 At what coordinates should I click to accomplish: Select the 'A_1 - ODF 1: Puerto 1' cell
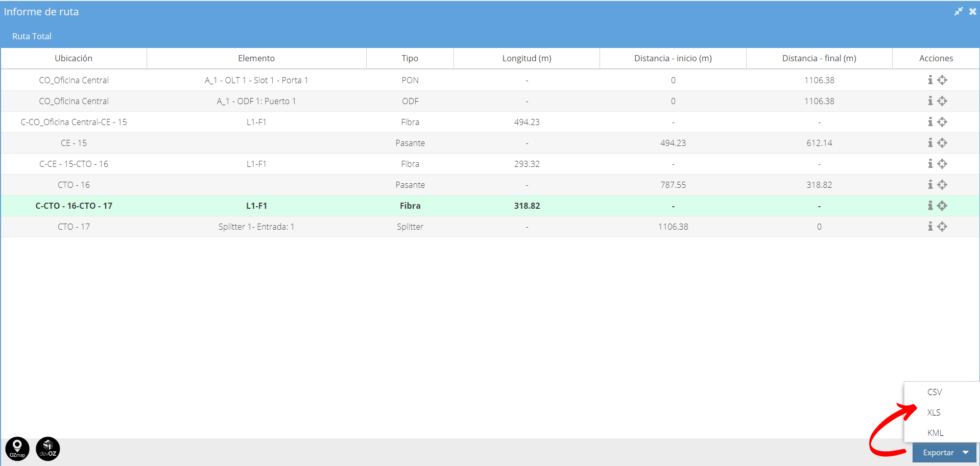pyautogui.click(x=256, y=101)
